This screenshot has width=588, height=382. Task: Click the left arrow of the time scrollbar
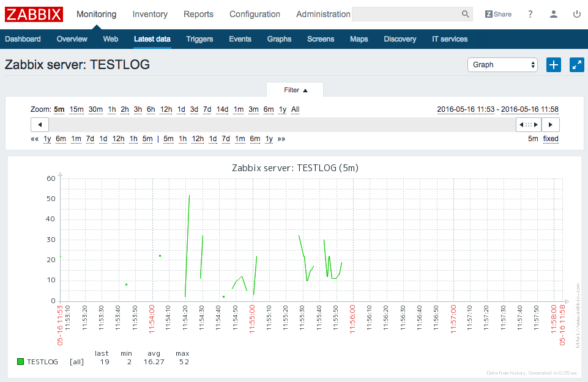pos(40,125)
